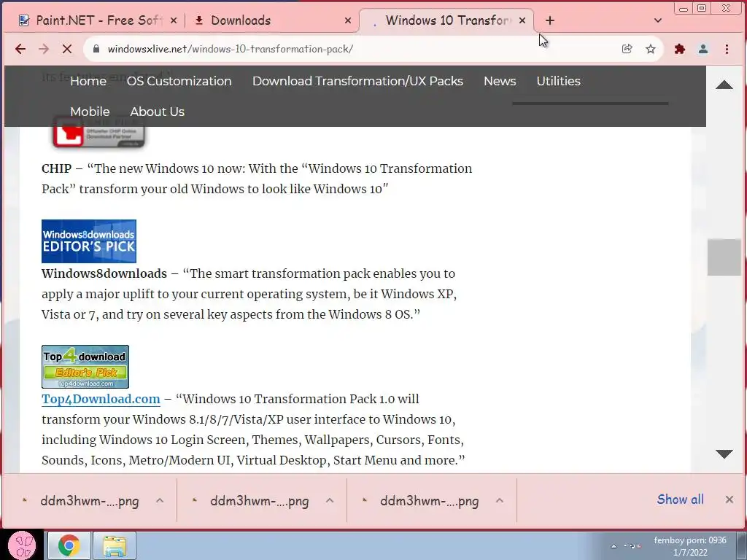Select Windows 10 Transformation tab
The image size is (747, 560).
(446, 20)
